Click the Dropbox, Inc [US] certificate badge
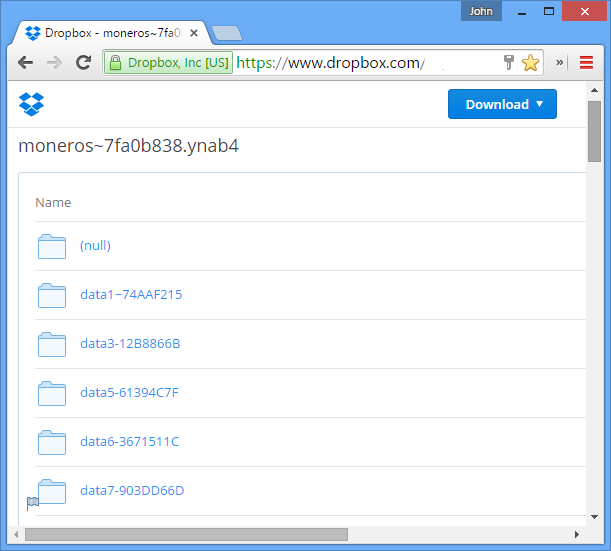The width and height of the screenshot is (611, 551). 168,62
